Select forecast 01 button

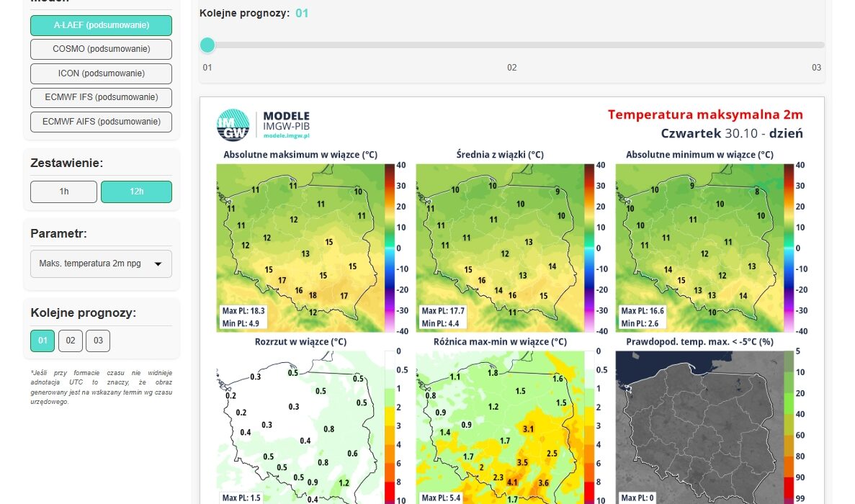(x=42, y=341)
